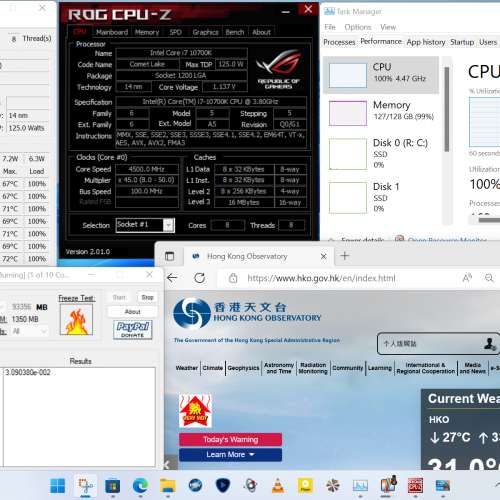This screenshot has height=500, width=500.
Task: Refresh the Hong Kong Observatory page
Action: click(199, 278)
